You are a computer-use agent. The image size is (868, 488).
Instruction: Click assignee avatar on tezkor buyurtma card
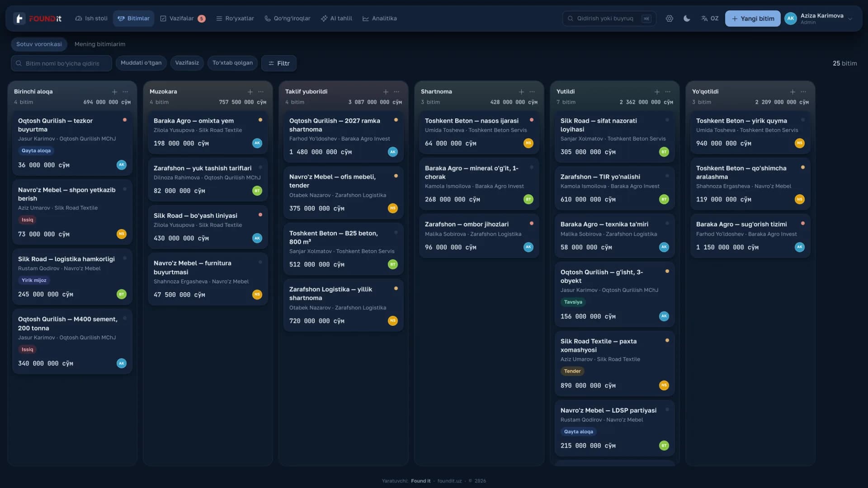click(122, 165)
